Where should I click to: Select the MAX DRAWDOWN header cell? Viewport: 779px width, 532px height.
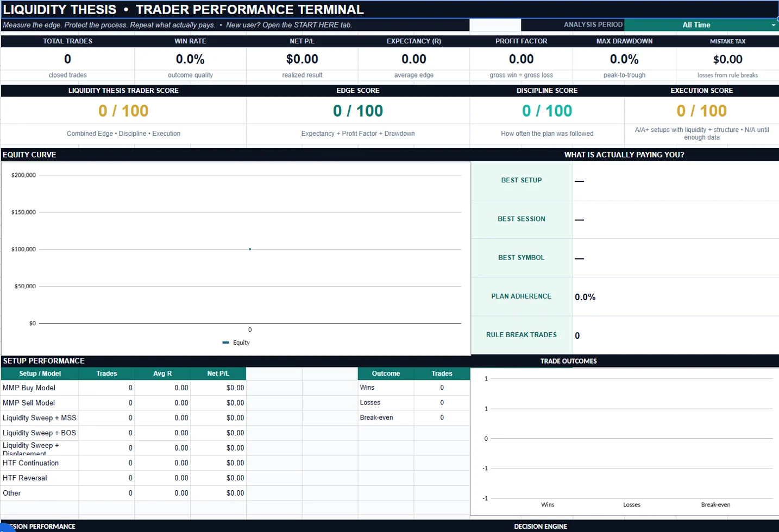(625, 41)
